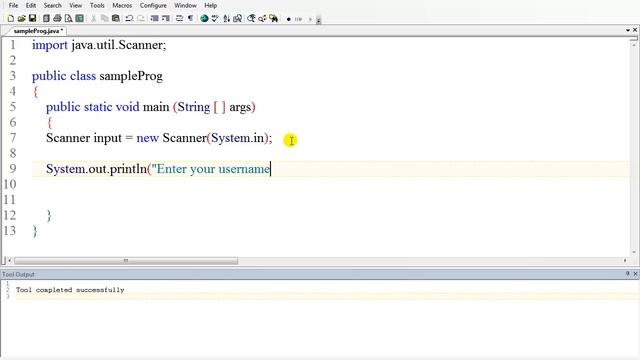Save the file with floppy disk icon
Screen dimensions: 640x360
click(x=32, y=18)
